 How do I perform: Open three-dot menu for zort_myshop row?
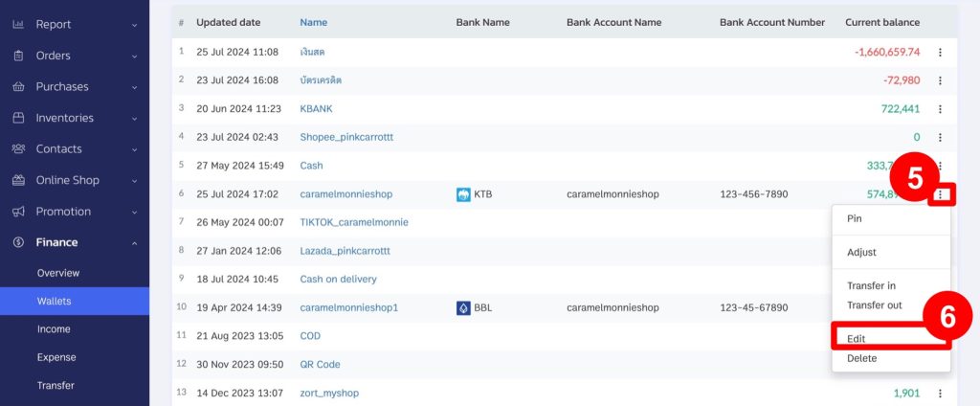[x=940, y=394]
